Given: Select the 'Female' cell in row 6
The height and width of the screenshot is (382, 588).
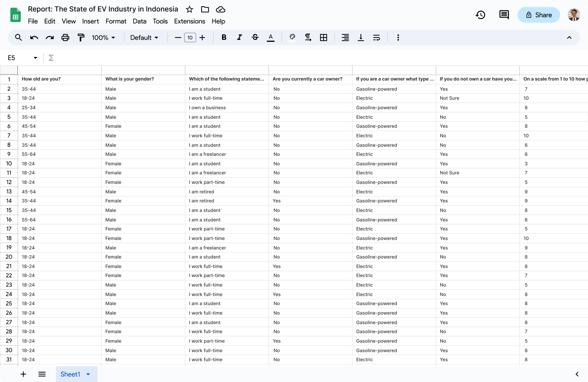Looking at the screenshot, I should point(143,126).
